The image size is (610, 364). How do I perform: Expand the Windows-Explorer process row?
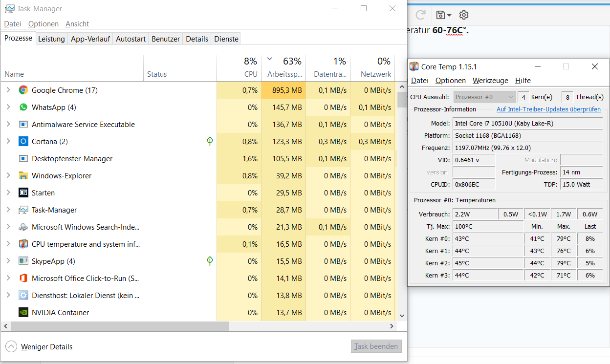click(8, 175)
